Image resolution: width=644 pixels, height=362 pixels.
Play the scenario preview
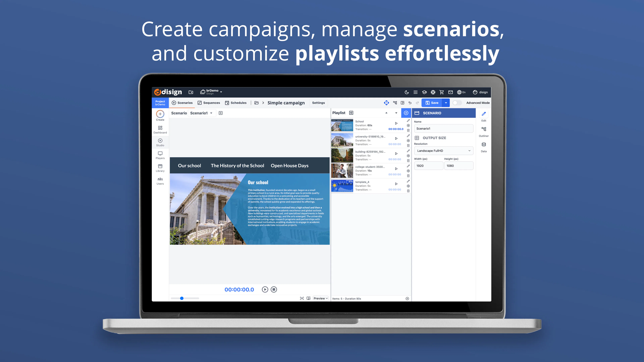(x=265, y=289)
